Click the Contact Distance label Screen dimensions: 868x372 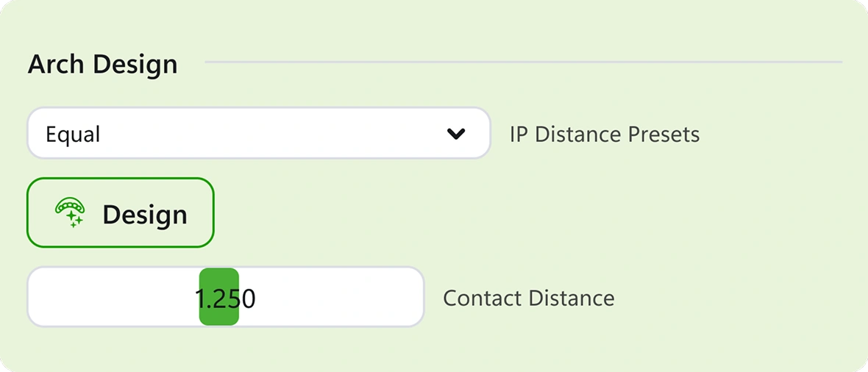pyautogui.click(x=529, y=298)
